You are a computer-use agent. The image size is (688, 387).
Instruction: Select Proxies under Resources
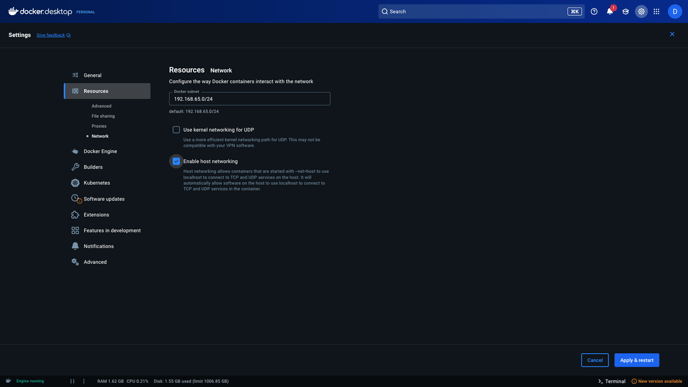pos(99,126)
